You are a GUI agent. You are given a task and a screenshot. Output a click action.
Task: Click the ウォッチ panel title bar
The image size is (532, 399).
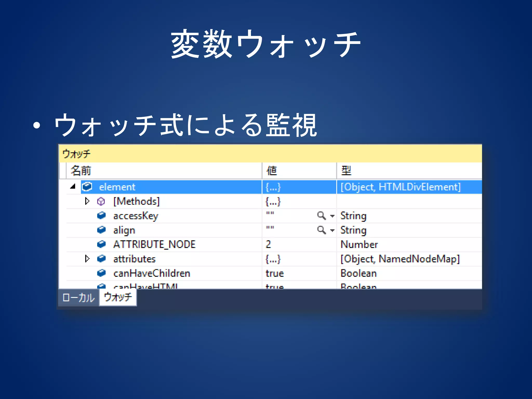270,154
